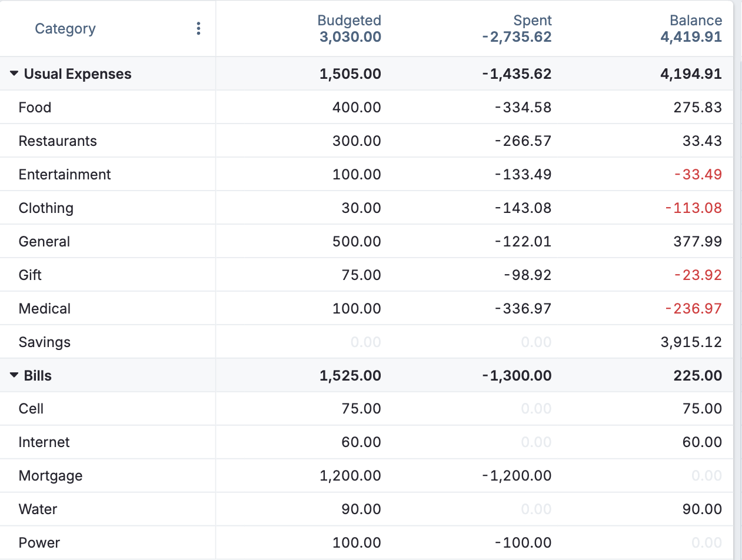Select the Power category name
This screenshot has height=560, width=742.
[39, 543]
